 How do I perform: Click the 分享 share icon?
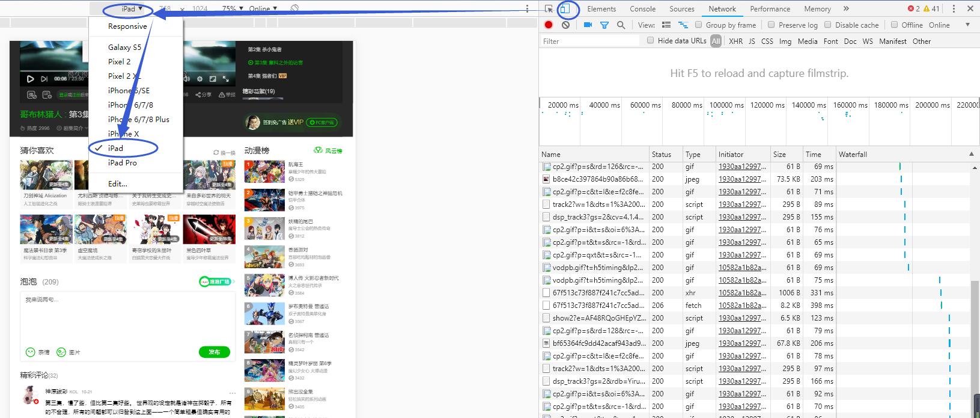click(x=203, y=94)
